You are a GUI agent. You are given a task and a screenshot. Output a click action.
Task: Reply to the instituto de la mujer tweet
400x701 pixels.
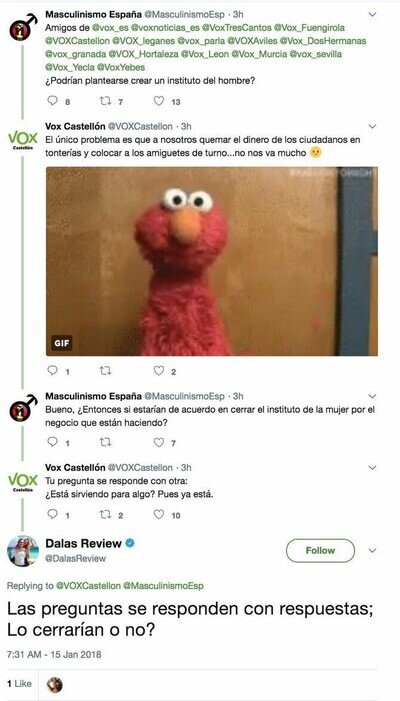(53, 442)
